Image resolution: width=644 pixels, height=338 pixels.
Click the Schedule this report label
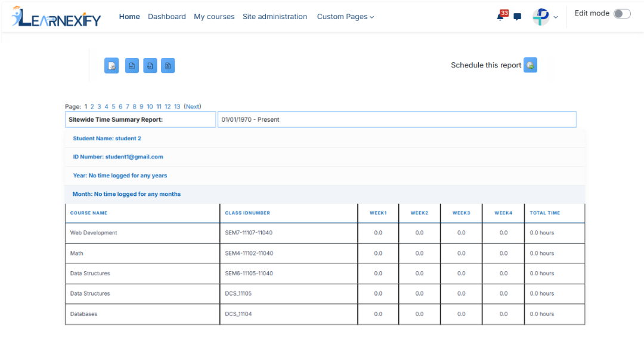pos(486,65)
